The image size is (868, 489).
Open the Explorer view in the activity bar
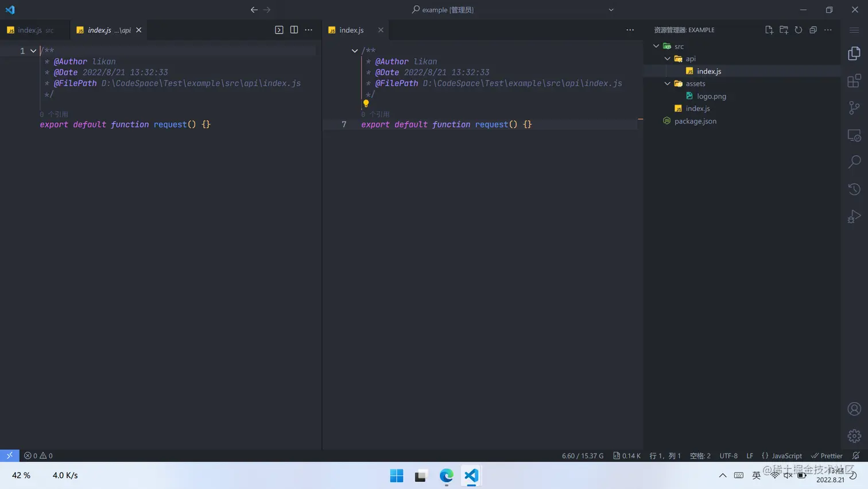point(854,53)
